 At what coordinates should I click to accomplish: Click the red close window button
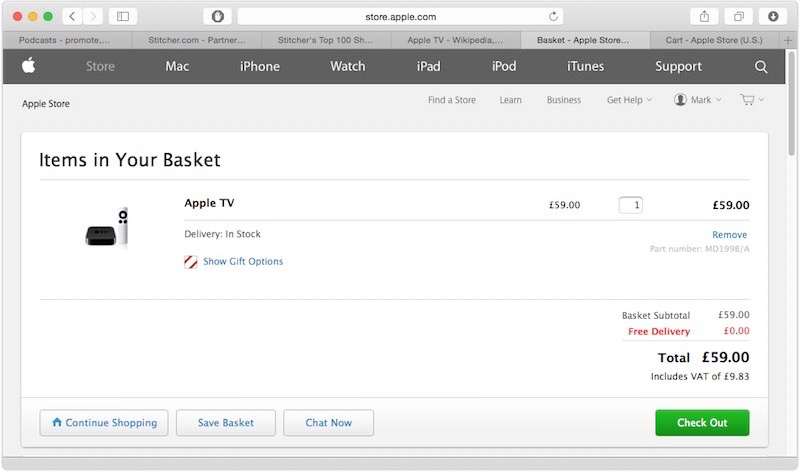17,16
